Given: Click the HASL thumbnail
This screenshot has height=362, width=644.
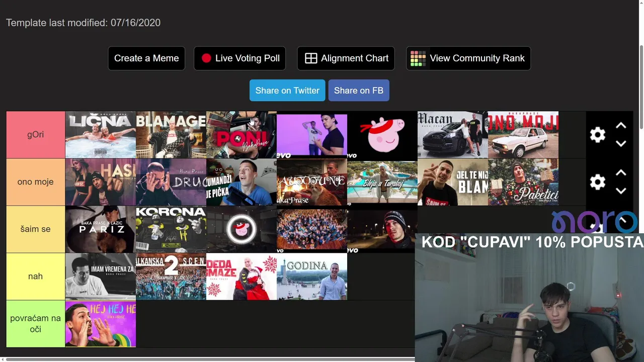Looking at the screenshot, I should tap(101, 182).
